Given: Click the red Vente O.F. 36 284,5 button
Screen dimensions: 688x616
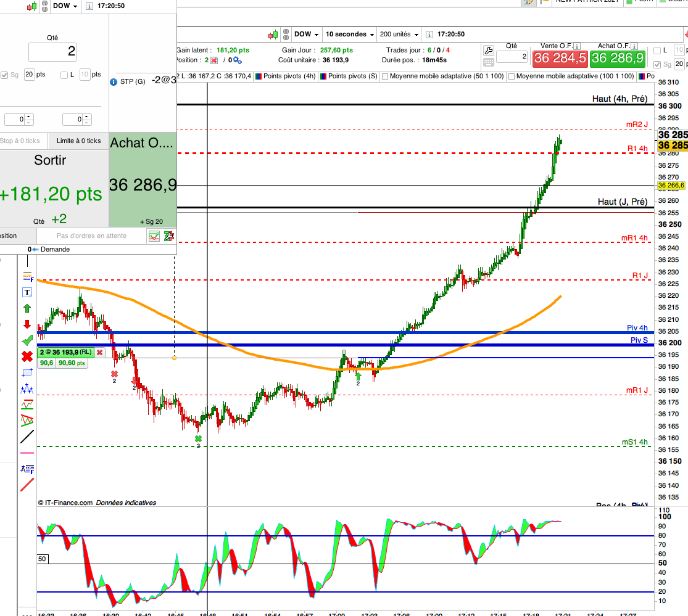Looking at the screenshot, I should [x=560, y=59].
